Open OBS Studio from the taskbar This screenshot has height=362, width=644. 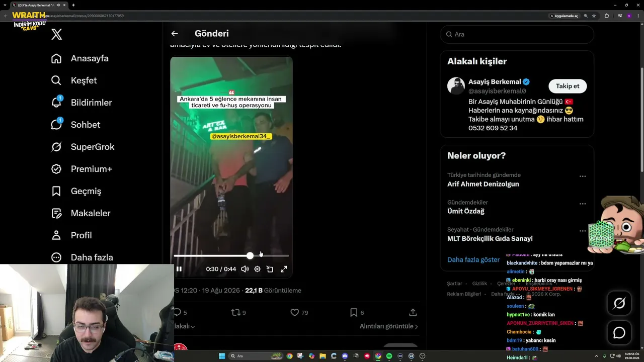click(x=422, y=356)
